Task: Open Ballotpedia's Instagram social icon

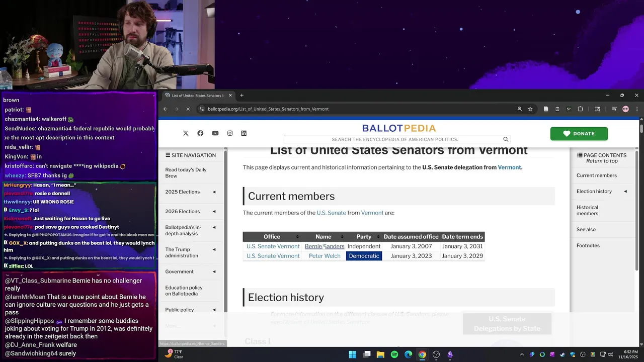Action: point(230,133)
